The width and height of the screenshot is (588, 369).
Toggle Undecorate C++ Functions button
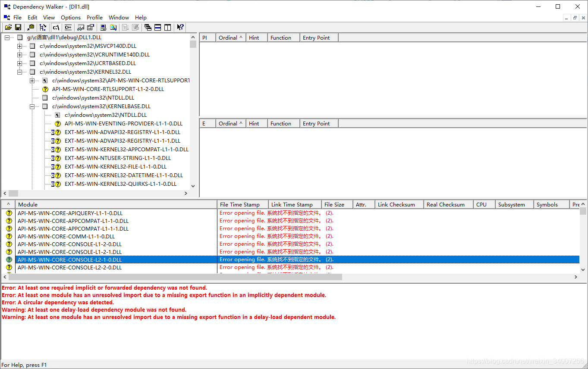(x=68, y=27)
